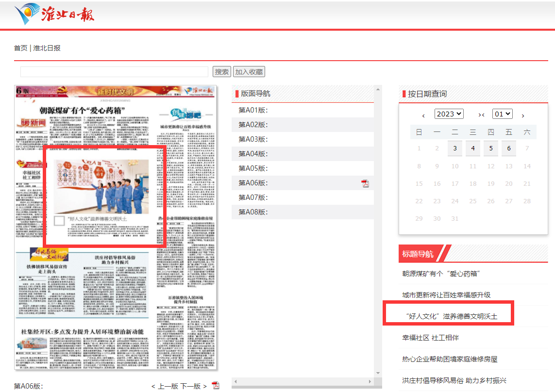Go to previous year using left arrow before 2023
Screen dimensions: 555x392
click(x=423, y=115)
